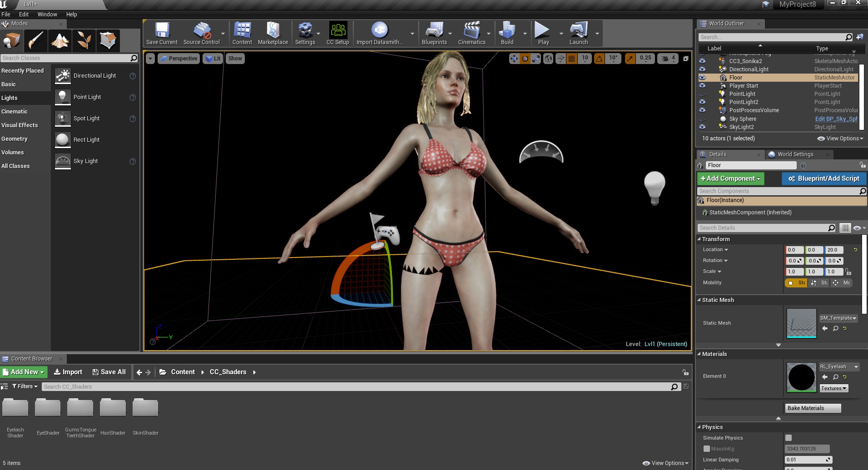Collapse the Transform section
Image resolution: width=868 pixels, height=470 pixels.
(699, 239)
